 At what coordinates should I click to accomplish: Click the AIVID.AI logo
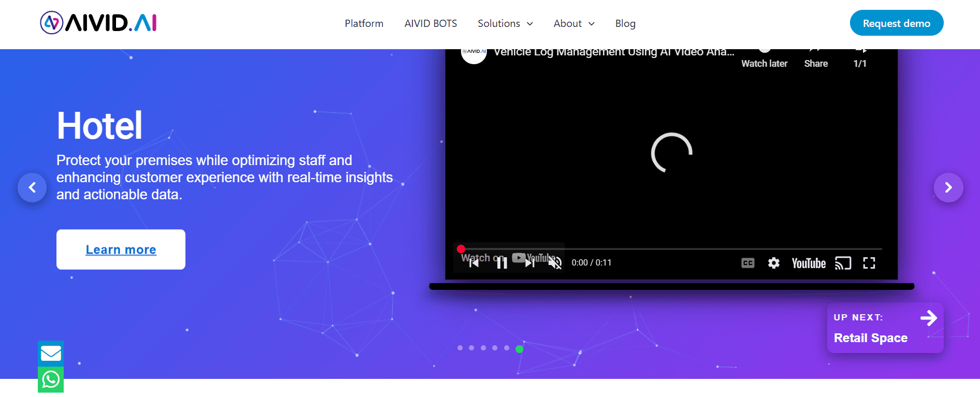pos(98,23)
